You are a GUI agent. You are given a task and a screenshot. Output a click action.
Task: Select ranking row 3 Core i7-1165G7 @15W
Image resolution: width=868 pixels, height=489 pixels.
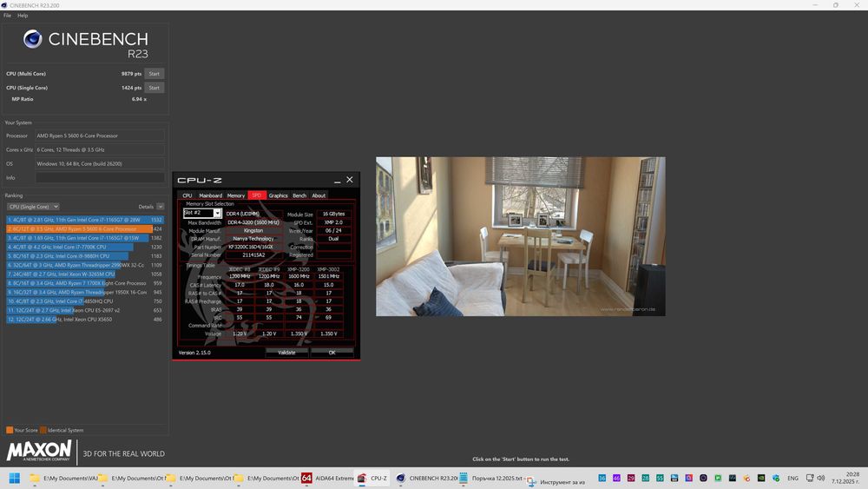point(85,238)
